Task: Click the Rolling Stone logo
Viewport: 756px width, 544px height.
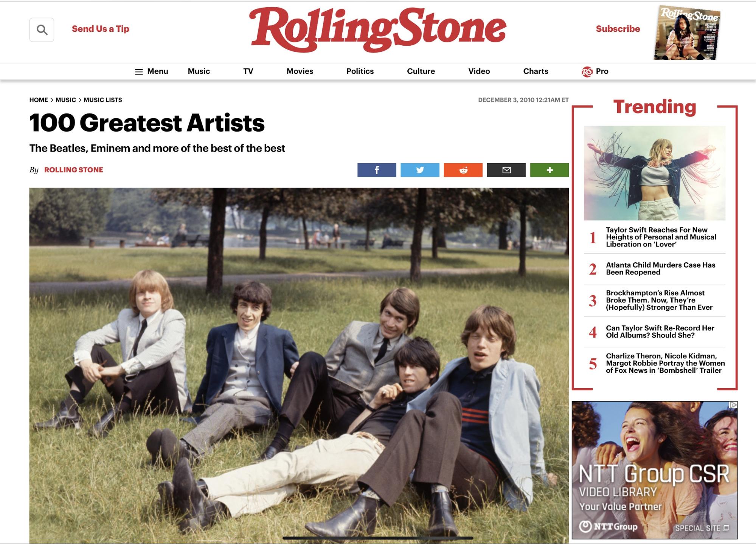Action: click(x=377, y=29)
